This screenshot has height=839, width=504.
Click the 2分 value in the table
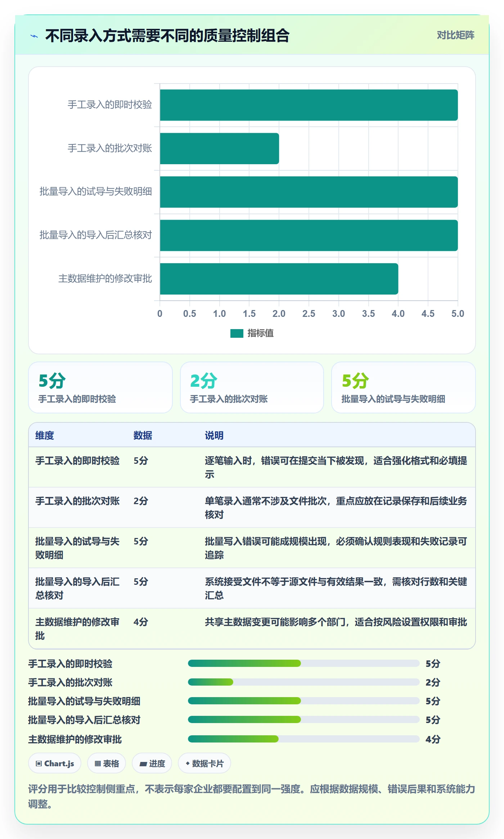[x=141, y=501]
